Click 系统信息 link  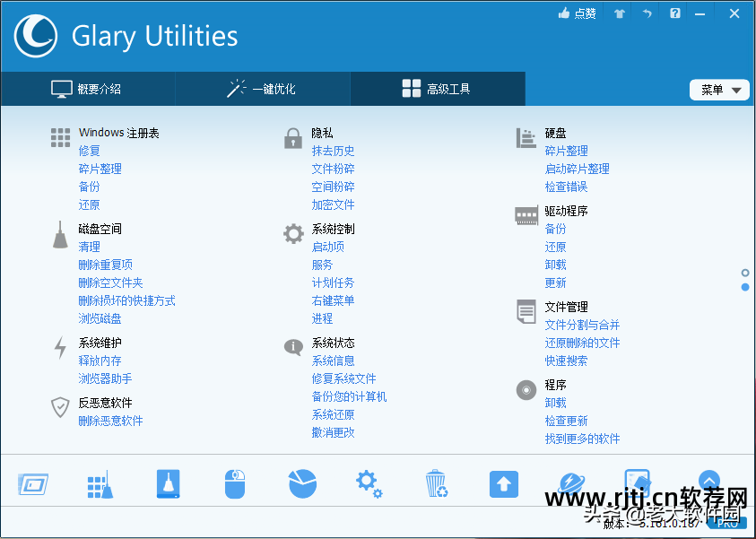334,361
